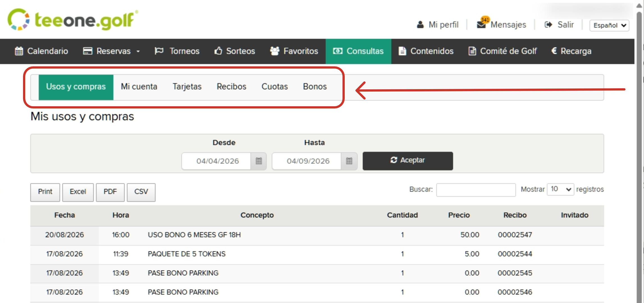Sort by the Concepto column header
644x303 pixels.
(x=257, y=215)
